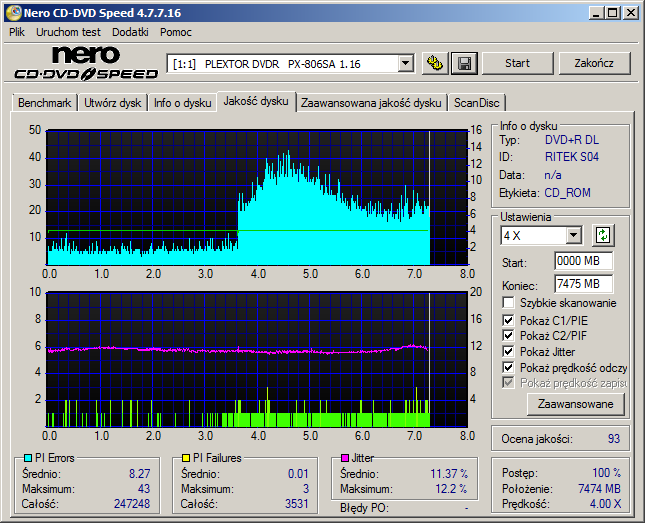Click the PI Errors average 8.27

[x=140, y=474]
